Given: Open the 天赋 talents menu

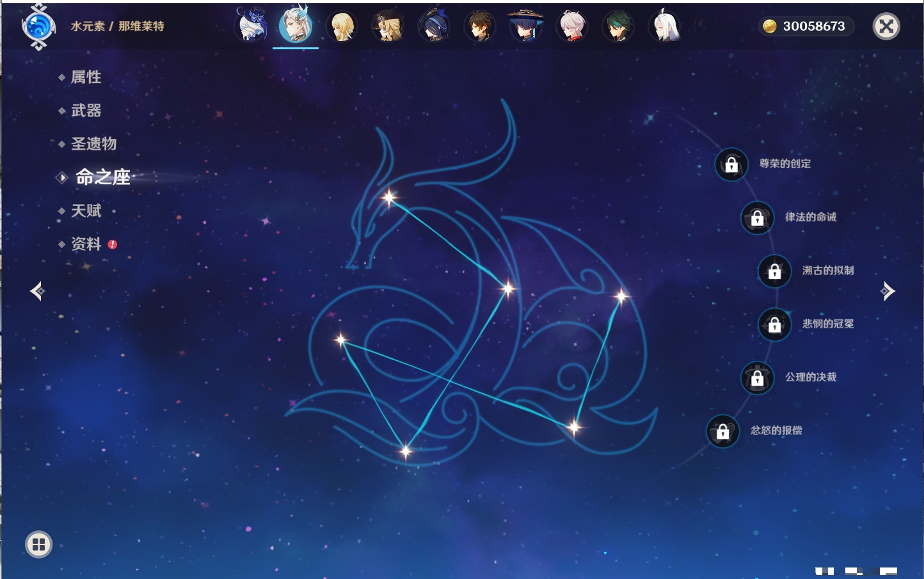Looking at the screenshot, I should [86, 210].
